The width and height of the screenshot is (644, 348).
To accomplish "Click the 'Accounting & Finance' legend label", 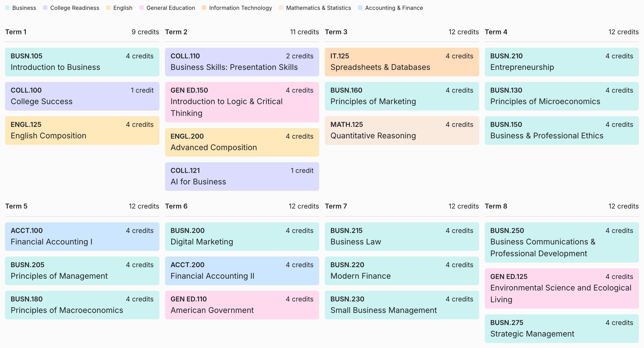I will pos(394,8).
